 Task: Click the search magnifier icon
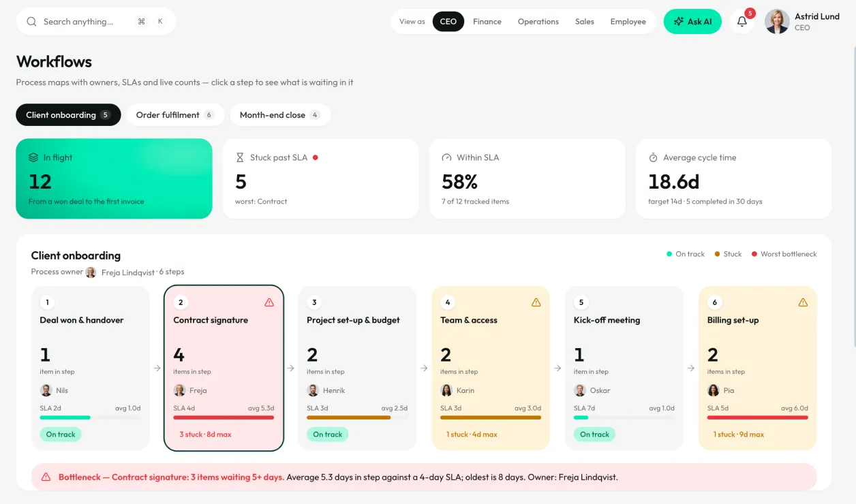[x=31, y=22]
